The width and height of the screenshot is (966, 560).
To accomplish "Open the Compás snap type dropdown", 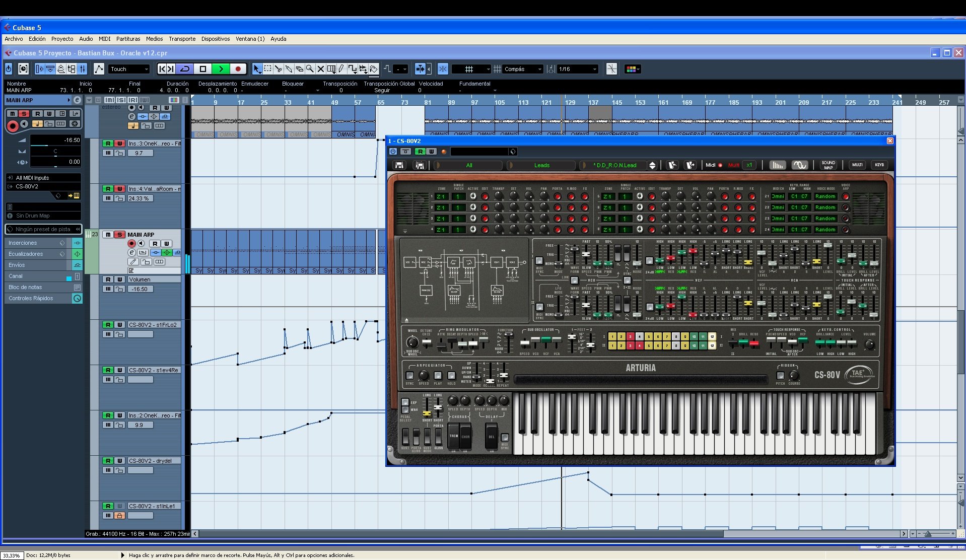I will pos(523,69).
